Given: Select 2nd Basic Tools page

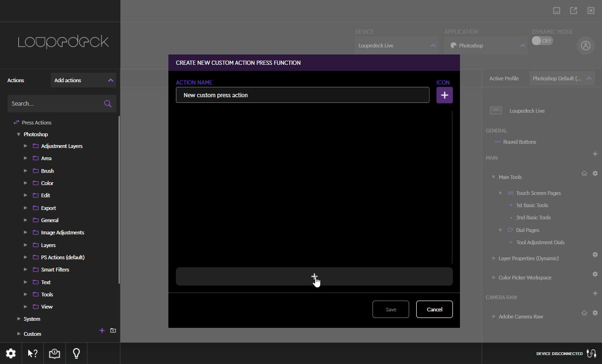Looking at the screenshot, I should (533, 217).
